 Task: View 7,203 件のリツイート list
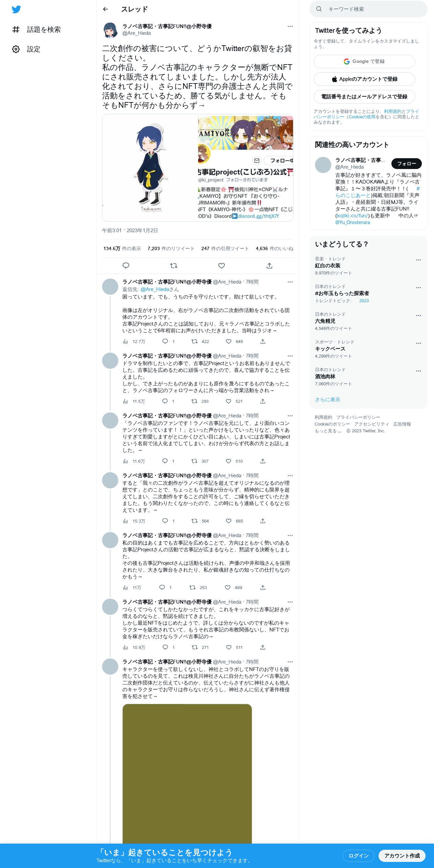(x=171, y=248)
